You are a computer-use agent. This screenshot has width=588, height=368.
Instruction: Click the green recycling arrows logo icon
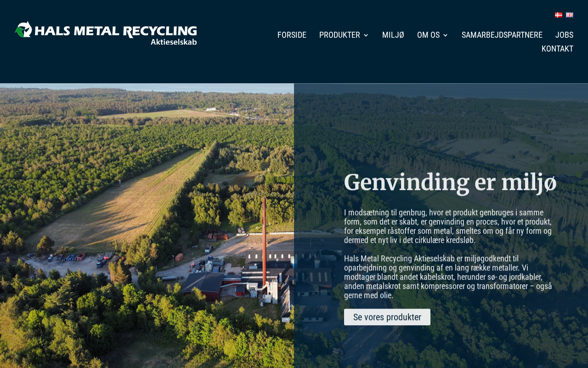(x=23, y=29)
